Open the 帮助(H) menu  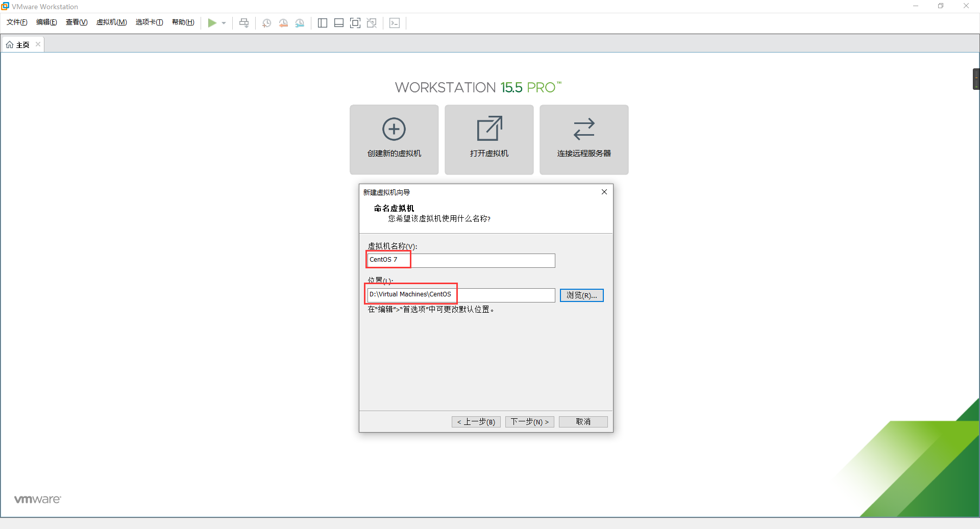pyautogui.click(x=183, y=22)
